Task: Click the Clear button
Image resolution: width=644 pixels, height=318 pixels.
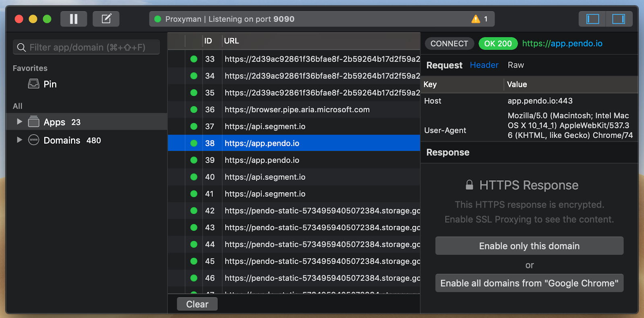Action: point(197,304)
